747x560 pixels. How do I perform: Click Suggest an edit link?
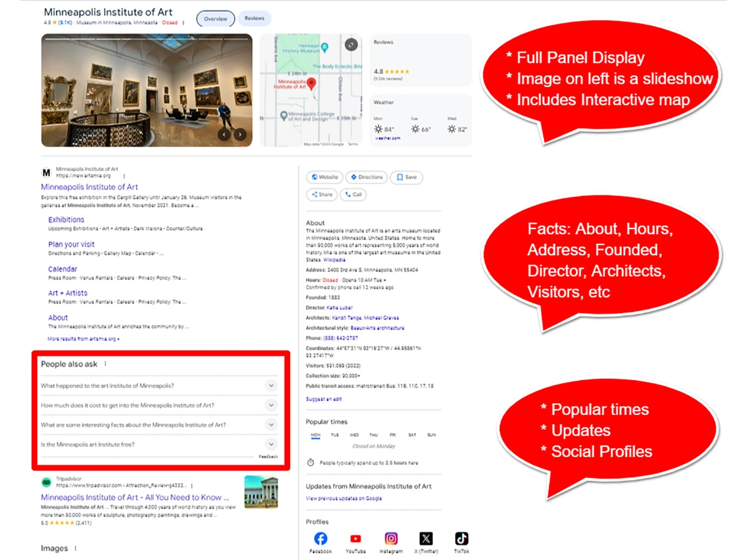(x=324, y=399)
